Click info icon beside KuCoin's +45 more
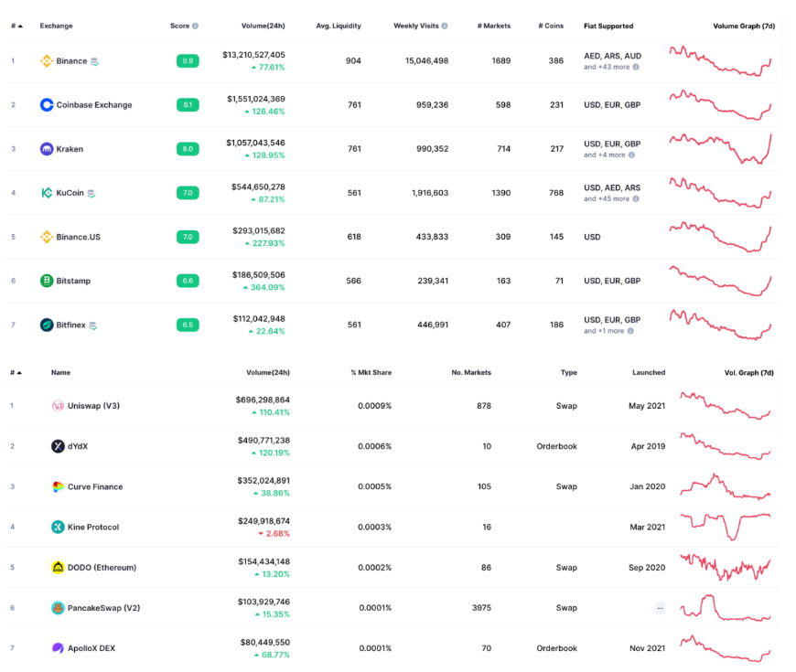Screen dimensions: 796x672 636,198
